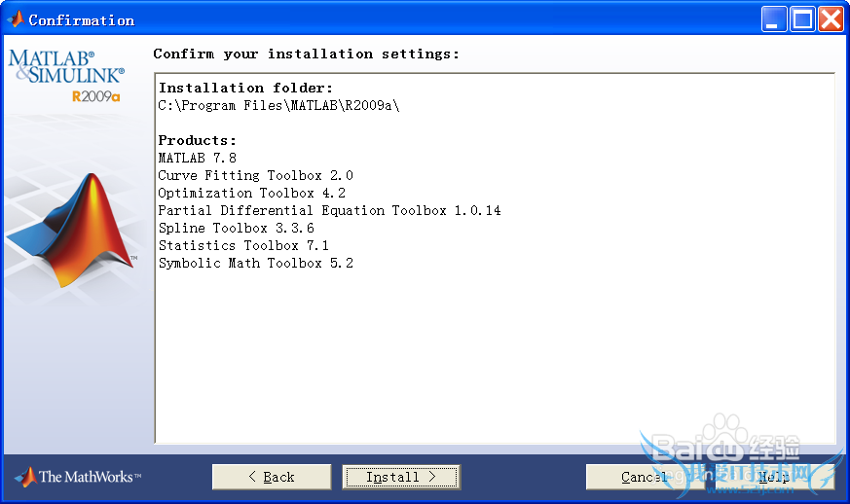Cancel the installation

pos(644,477)
